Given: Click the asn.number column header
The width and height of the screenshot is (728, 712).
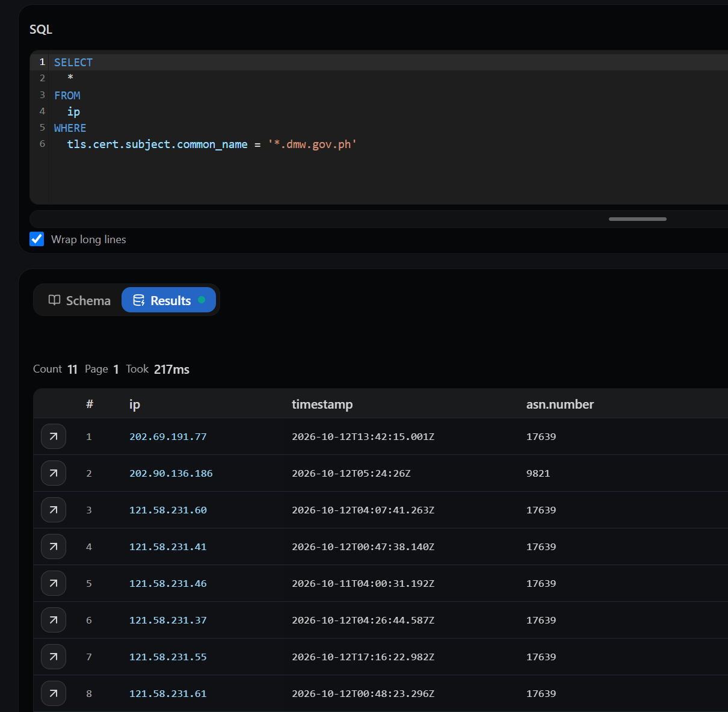Looking at the screenshot, I should 560,404.
